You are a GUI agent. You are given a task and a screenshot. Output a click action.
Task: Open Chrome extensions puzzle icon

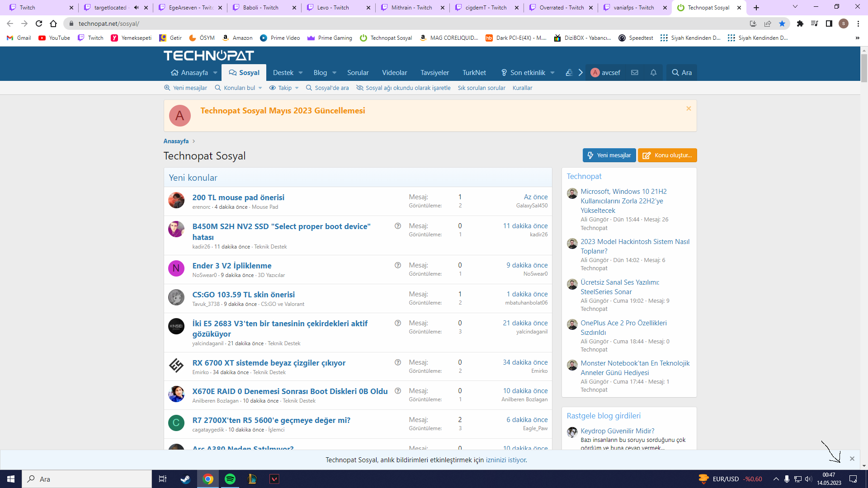[x=800, y=23]
